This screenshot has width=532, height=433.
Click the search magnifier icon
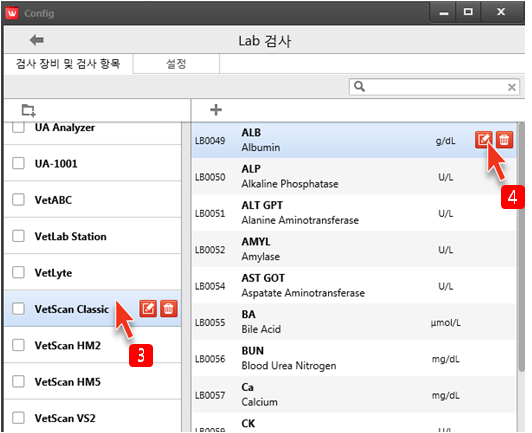click(360, 87)
